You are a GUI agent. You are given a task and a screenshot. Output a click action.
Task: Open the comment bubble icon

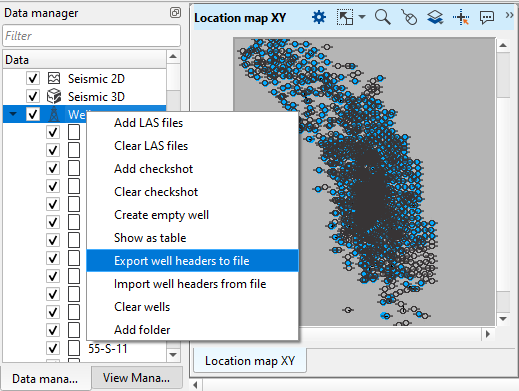click(487, 17)
